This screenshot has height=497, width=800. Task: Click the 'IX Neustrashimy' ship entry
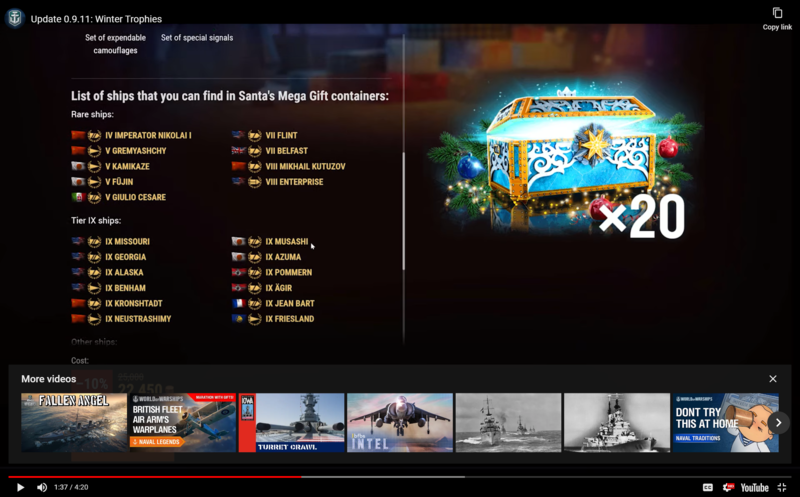(x=121, y=318)
